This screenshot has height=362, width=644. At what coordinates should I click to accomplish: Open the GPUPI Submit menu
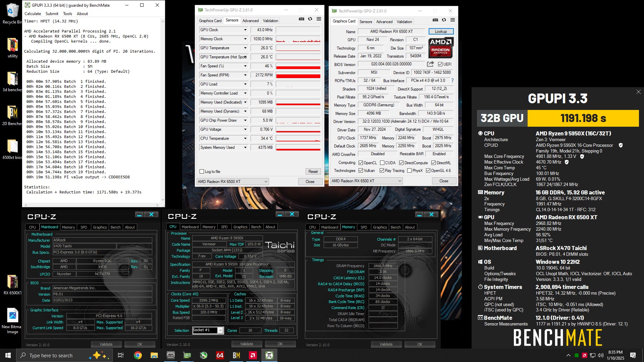click(52, 14)
